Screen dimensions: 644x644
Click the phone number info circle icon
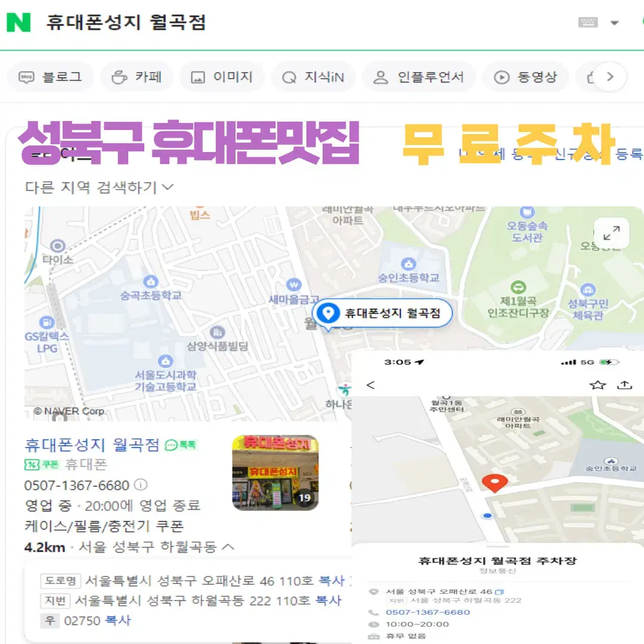pyautogui.click(x=141, y=485)
